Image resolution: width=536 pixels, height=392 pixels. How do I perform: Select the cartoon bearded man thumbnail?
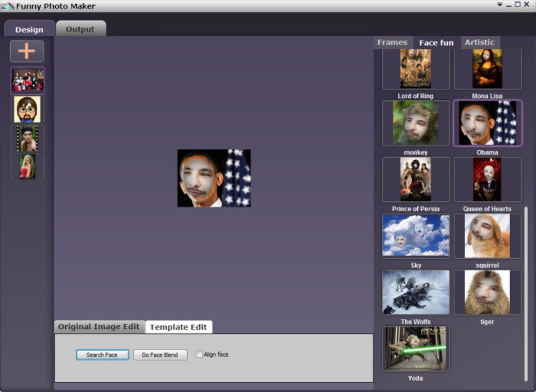click(27, 109)
